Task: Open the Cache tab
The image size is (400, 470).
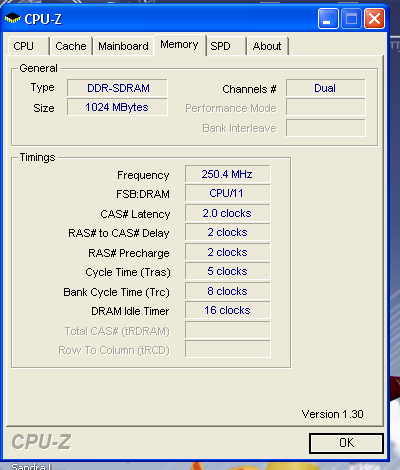Action: (71, 46)
